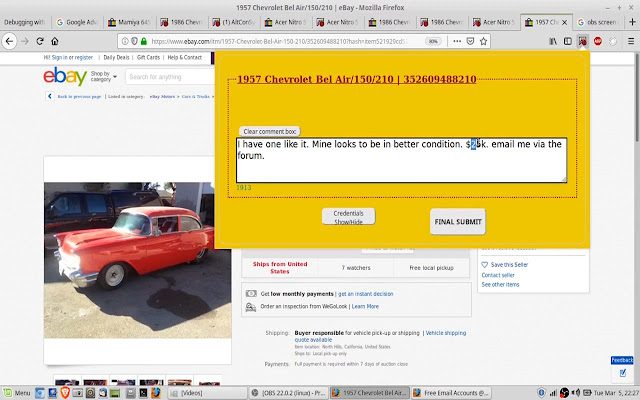Reload the current eBay page
Screen dimensions: 640x400
coord(40,41)
